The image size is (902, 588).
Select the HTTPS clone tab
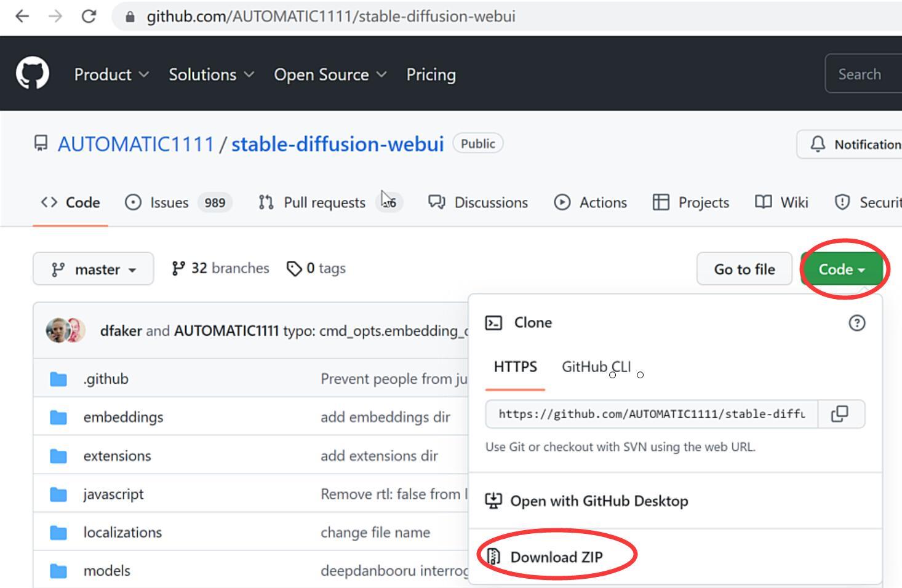pos(515,367)
